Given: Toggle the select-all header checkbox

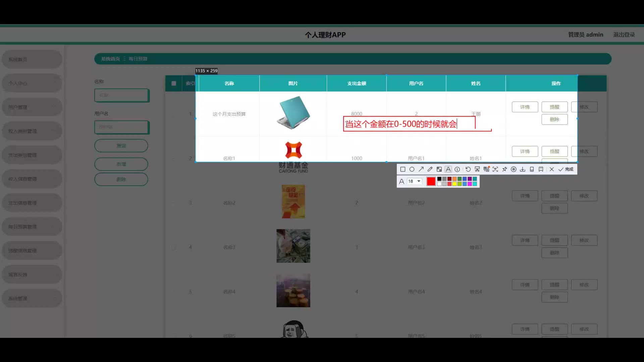Looking at the screenshot, I should click(x=174, y=83).
